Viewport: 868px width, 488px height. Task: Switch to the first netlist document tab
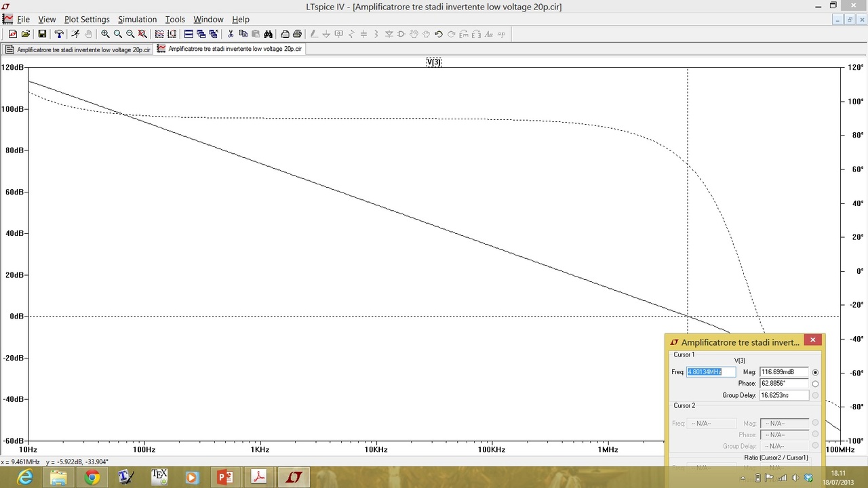78,49
